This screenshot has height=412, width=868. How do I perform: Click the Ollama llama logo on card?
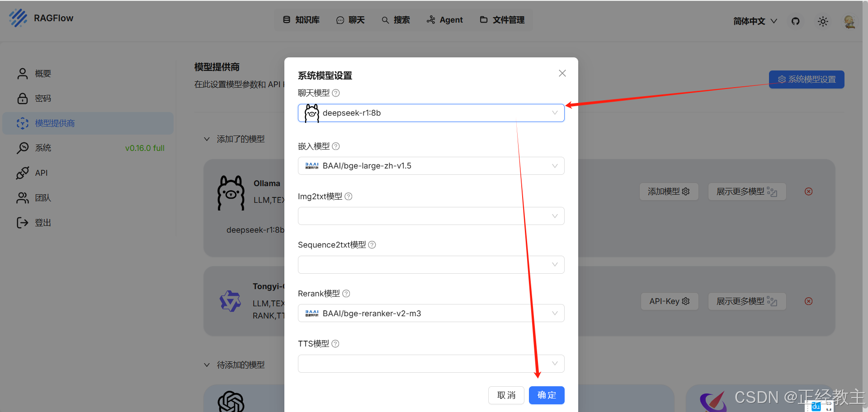[231, 193]
